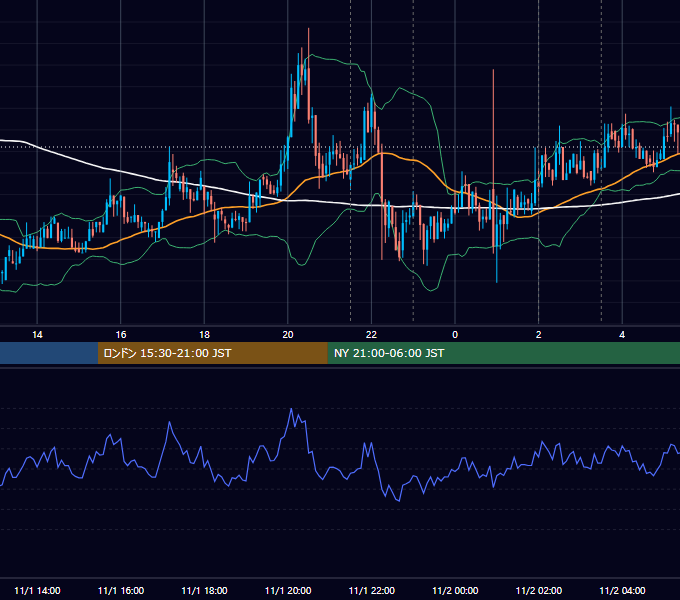Click the 11/1 14:00 date label

click(37, 590)
